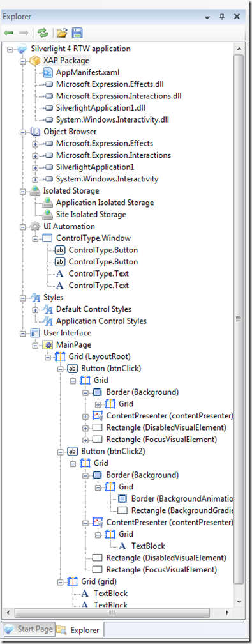Select System.Windows.Interactivity.dll
Viewport: 252px width, 644px height.
tap(112, 120)
